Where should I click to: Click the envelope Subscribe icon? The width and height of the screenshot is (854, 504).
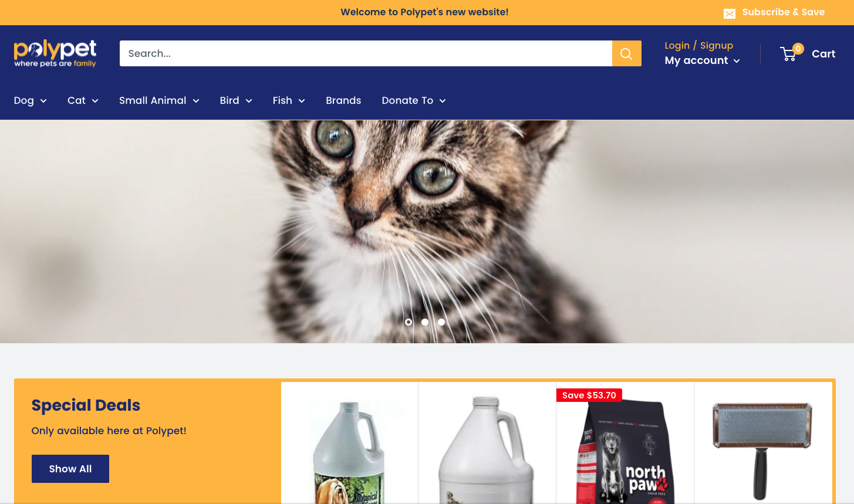coord(730,13)
